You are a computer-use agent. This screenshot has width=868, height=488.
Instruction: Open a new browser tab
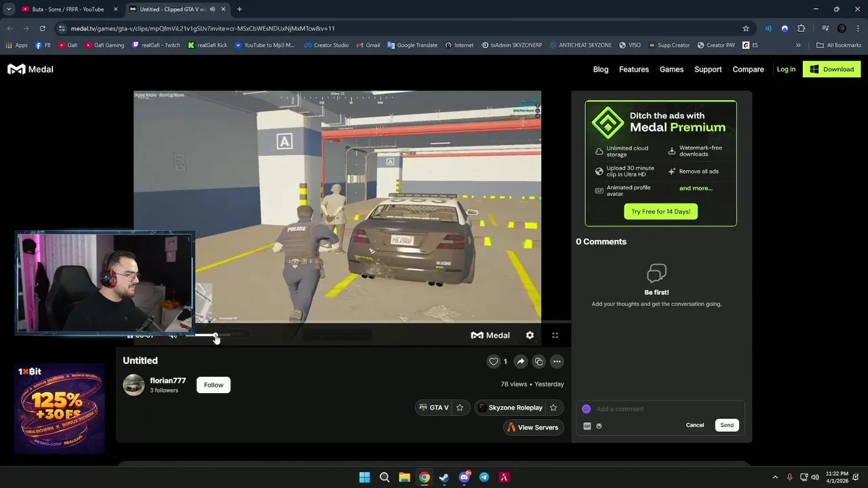pos(239,9)
